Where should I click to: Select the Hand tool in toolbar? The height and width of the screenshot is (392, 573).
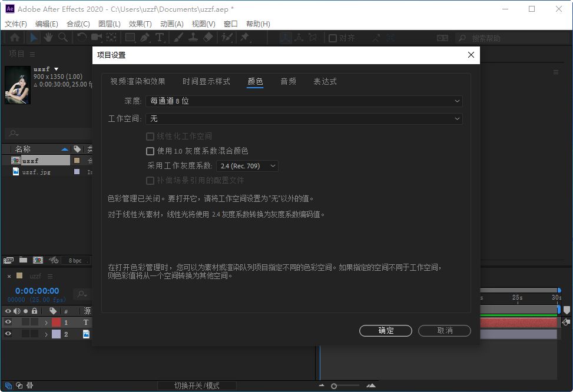pyautogui.click(x=48, y=38)
